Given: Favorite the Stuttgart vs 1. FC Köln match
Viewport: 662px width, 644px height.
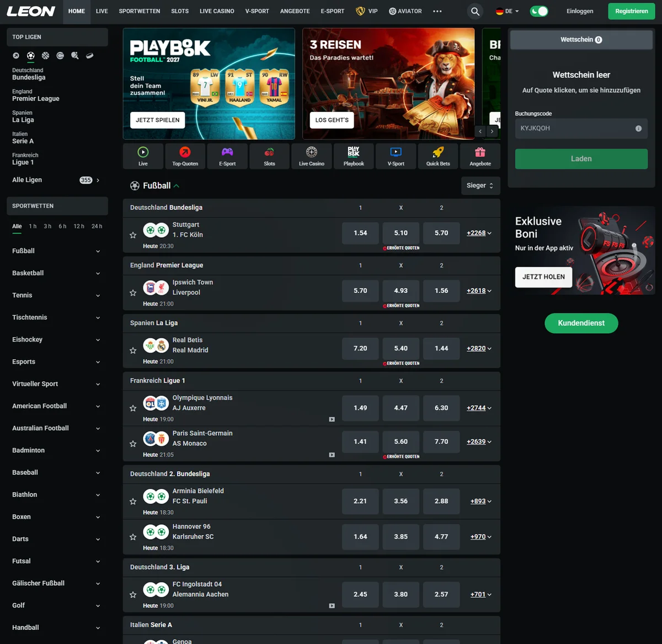Looking at the screenshot, I should (133, 235).
